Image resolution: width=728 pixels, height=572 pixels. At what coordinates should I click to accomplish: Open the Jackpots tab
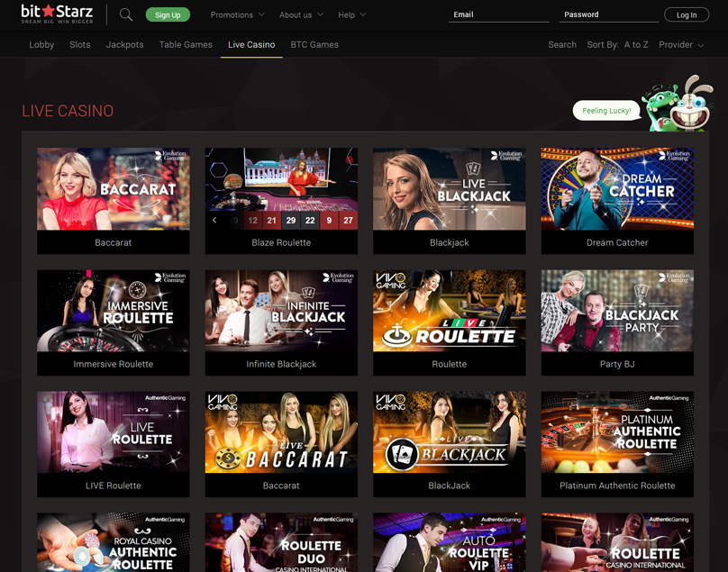pyautogui.click(x=124, y=44)
